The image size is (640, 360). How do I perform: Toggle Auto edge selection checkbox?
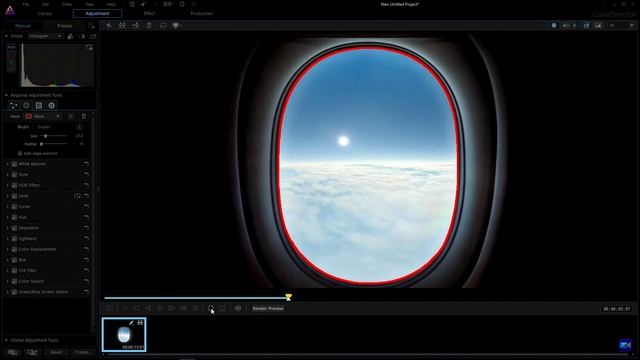tap(20, 153)
